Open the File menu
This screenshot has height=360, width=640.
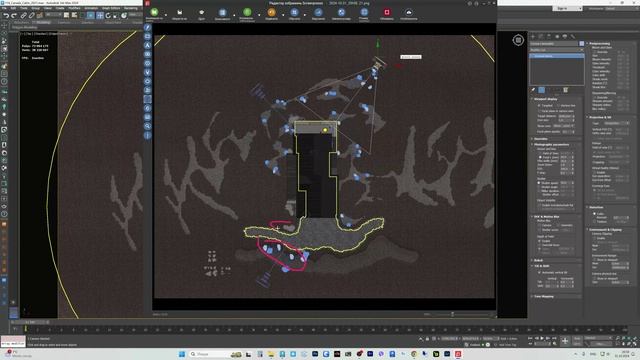[4, 8]
